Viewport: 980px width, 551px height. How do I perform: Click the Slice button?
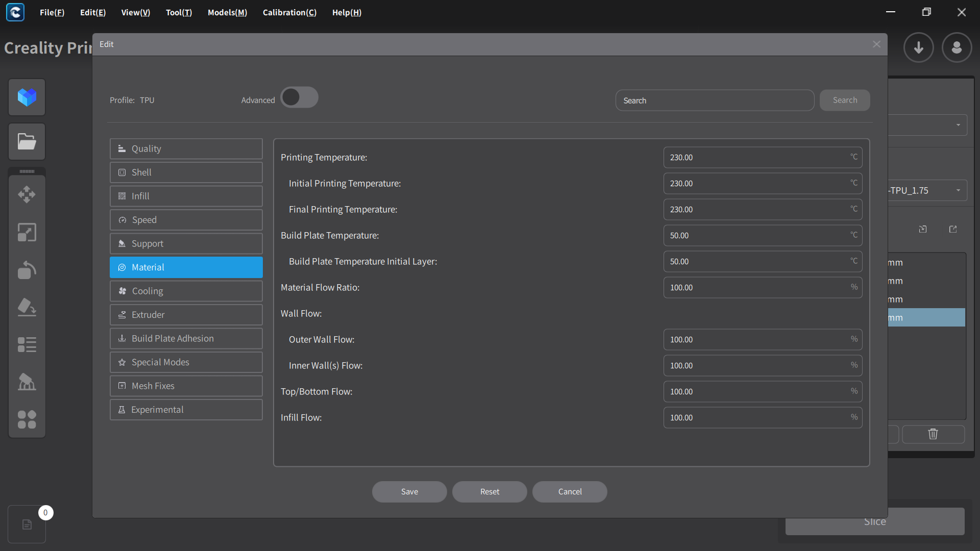[875, 521]
